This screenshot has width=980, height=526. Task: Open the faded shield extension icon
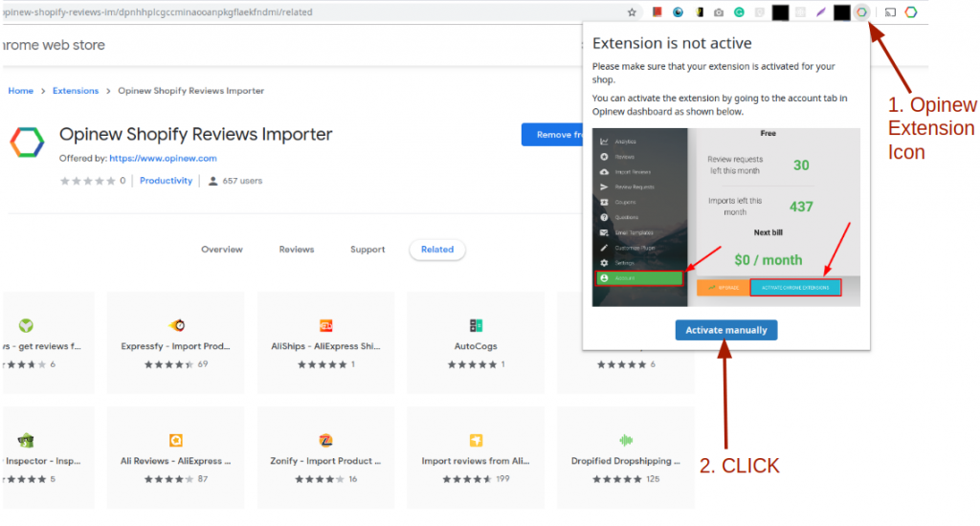pos(760,11)
